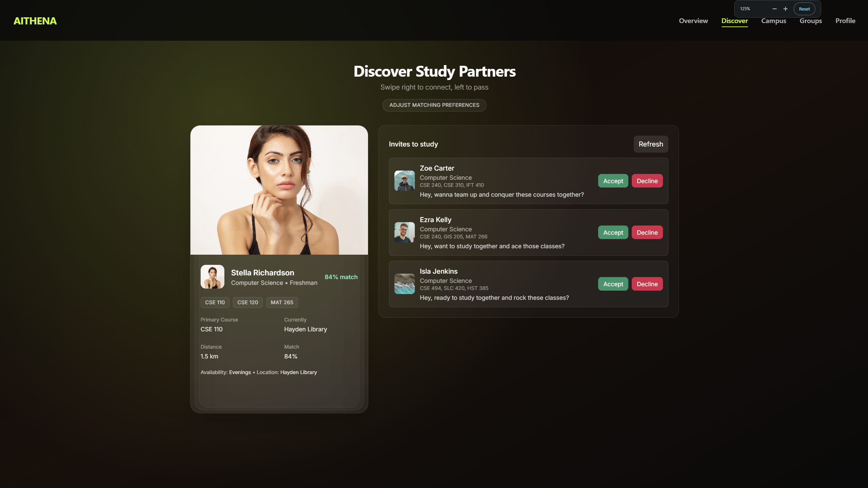
Task: Refresh the study invites list
Action: [x=650, y=144]
